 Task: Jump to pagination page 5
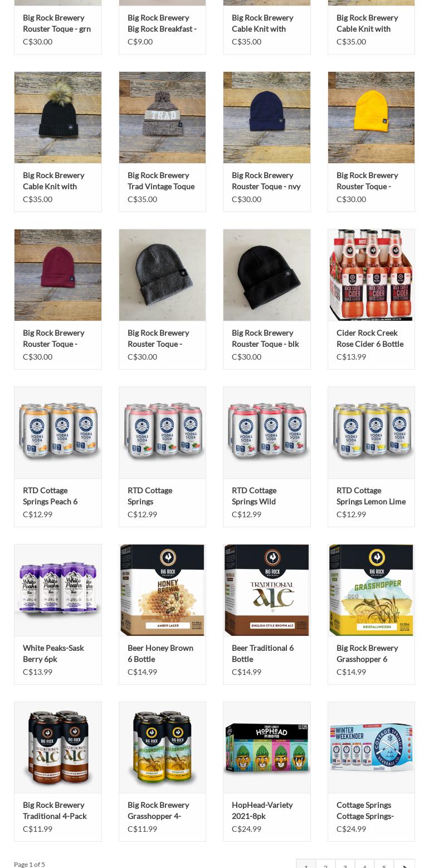384,865
